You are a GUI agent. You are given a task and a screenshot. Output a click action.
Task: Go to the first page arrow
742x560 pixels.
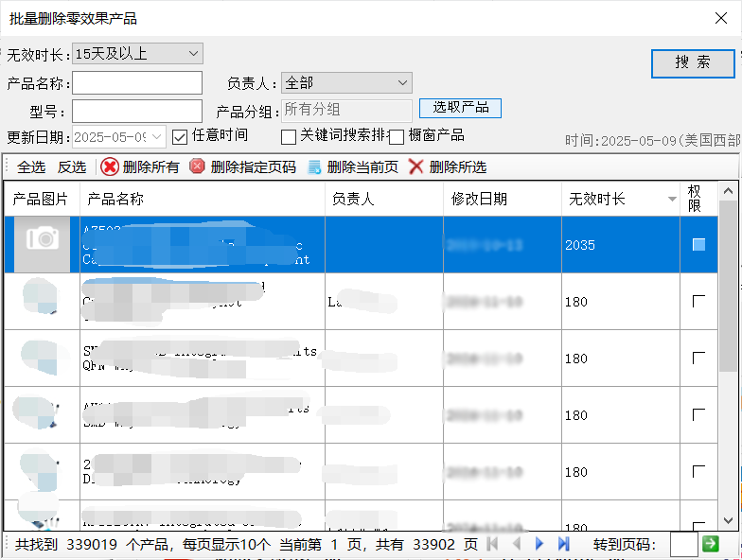492,544
